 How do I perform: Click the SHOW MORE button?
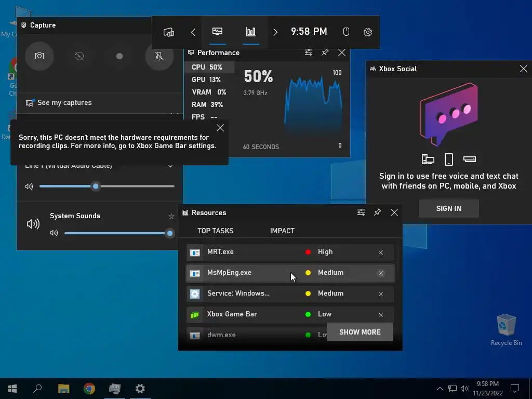coord(360,332)
